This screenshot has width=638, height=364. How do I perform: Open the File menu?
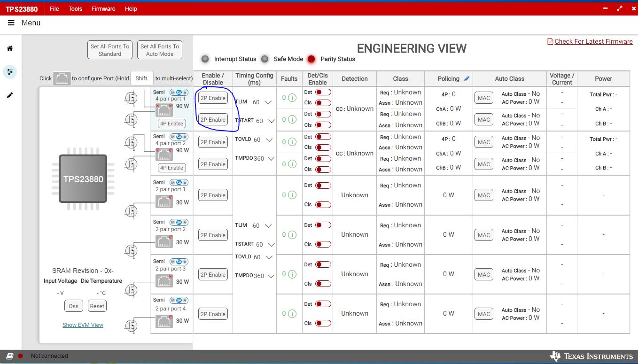coord(54,8)
